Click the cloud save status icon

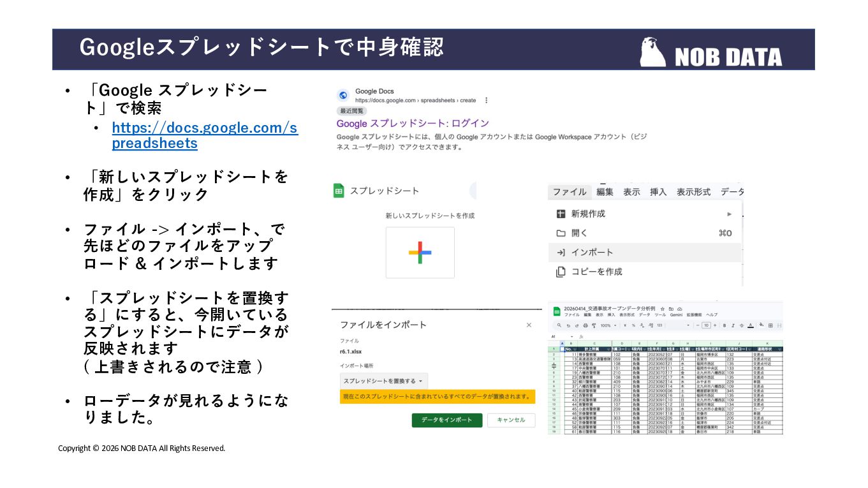pos(680,309)
